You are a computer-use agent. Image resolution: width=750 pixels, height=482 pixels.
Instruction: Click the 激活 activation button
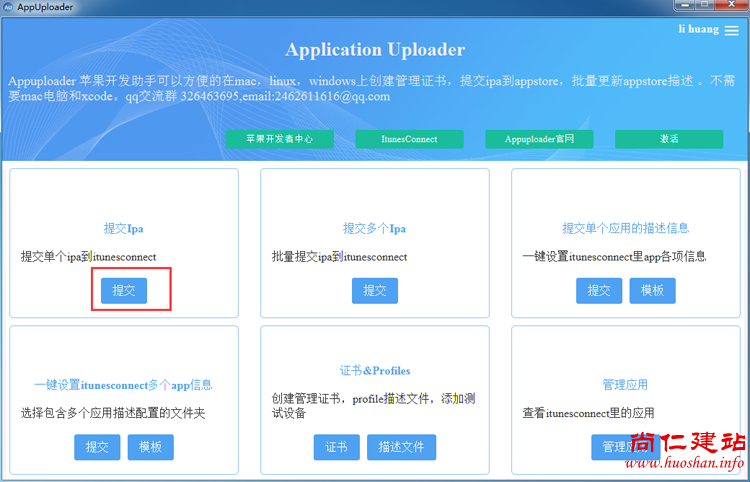coord(669,139)
